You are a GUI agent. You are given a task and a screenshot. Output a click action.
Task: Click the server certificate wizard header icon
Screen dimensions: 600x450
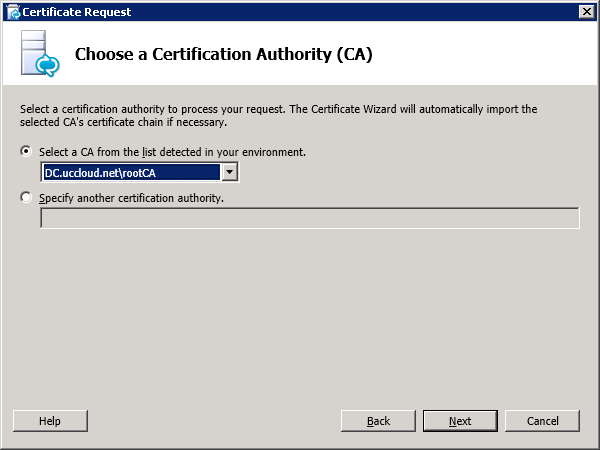pos(40,53)
